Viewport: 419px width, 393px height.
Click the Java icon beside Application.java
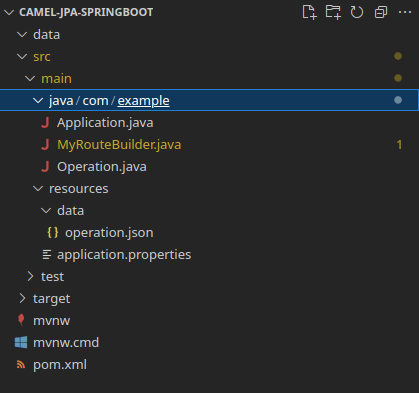pos(45,123)
